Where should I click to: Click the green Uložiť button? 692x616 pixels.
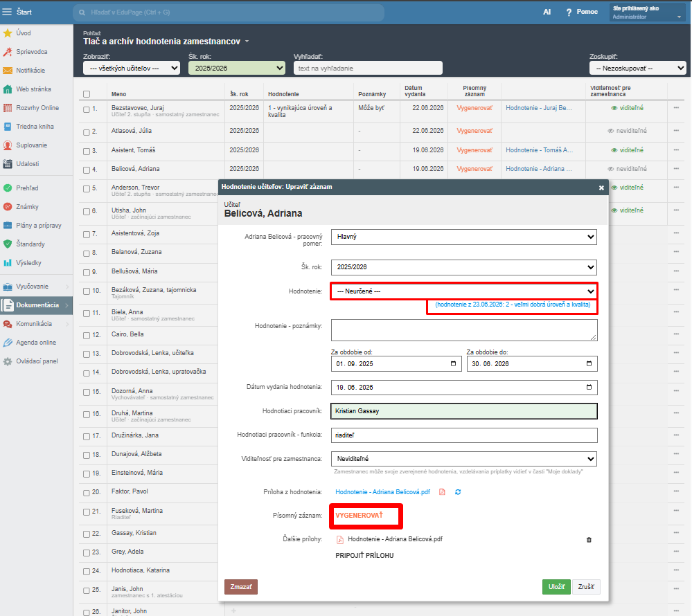click(x=556, y=587)
